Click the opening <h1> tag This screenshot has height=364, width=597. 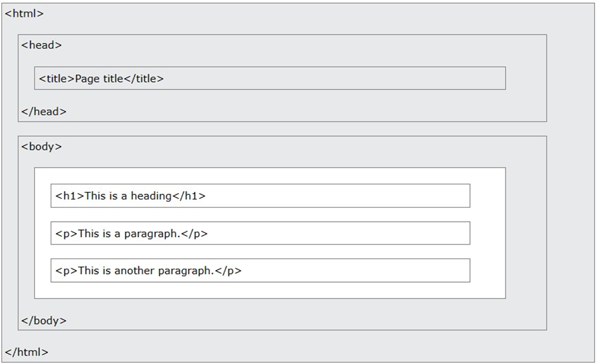click(69, 196)
